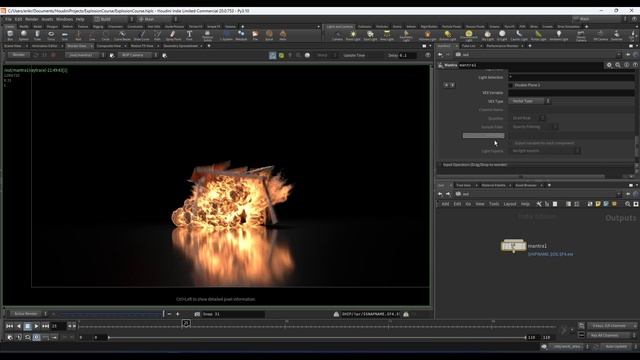Screen dimensions: 640x360
Task: Select the Spray Paint shelf tool
Action: [173, 36]
